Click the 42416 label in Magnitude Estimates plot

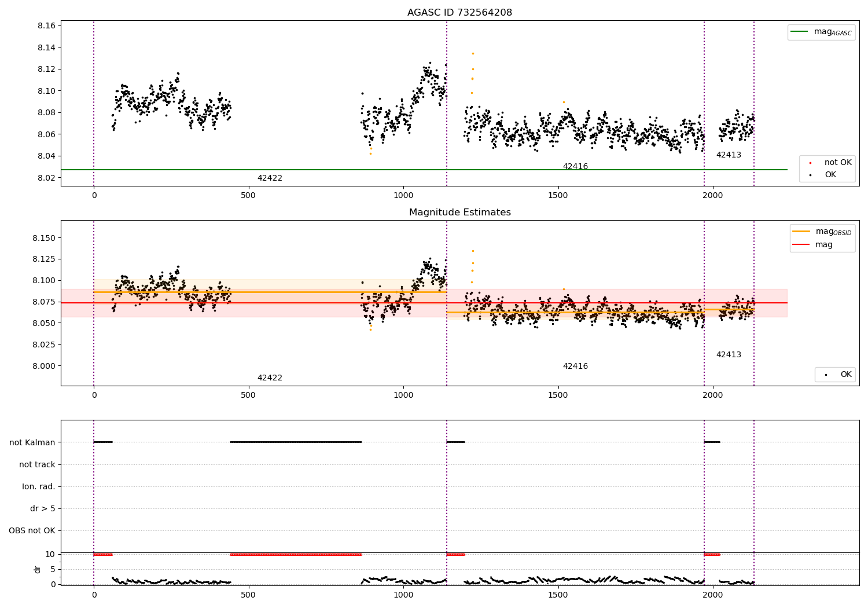575,366
